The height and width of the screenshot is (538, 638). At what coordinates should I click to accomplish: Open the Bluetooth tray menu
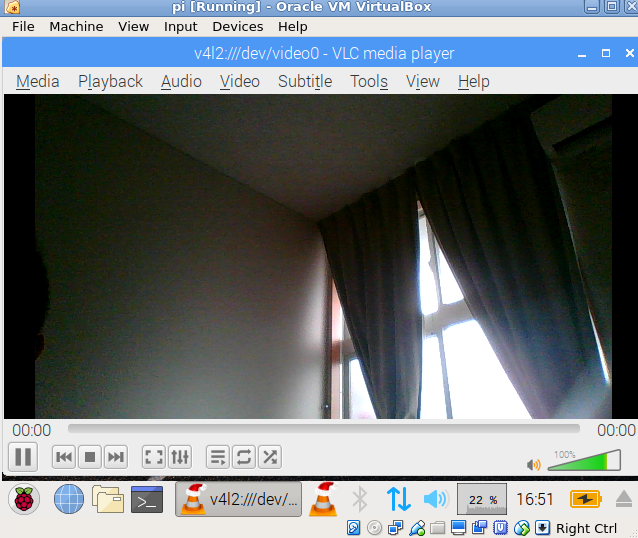pyautogui.click(x=360, y=499)
